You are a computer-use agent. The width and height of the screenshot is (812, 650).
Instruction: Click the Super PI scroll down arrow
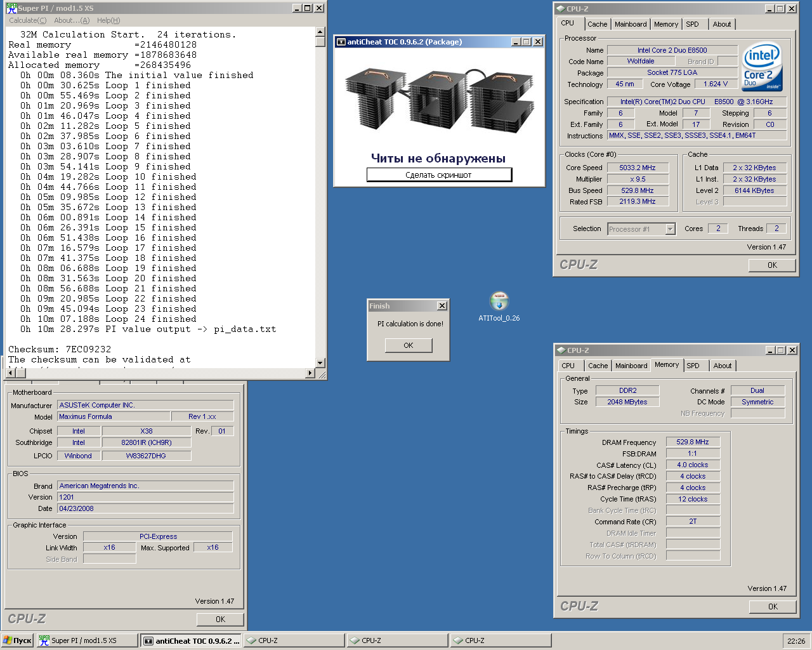click(x=320, y=363)
